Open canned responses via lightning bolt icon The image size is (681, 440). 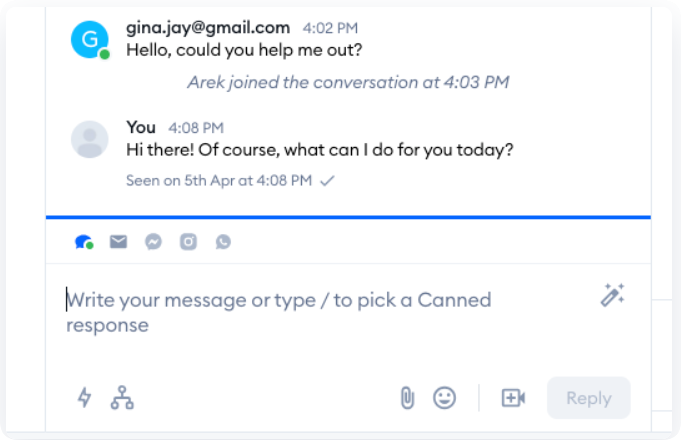85,397
